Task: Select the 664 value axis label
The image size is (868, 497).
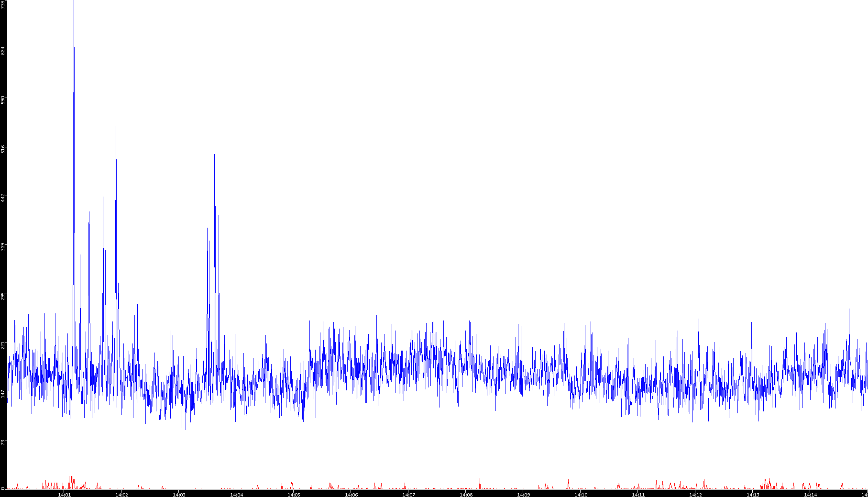Action: coord(3,51)
